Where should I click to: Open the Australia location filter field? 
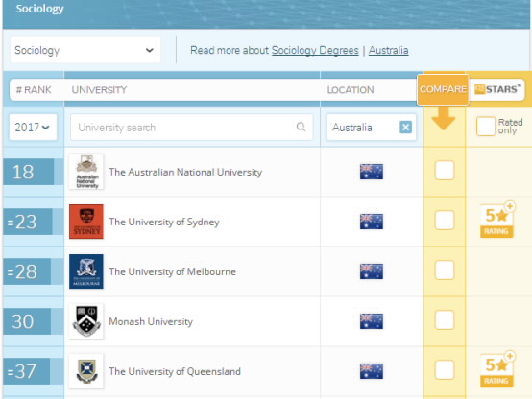[372, 128]
